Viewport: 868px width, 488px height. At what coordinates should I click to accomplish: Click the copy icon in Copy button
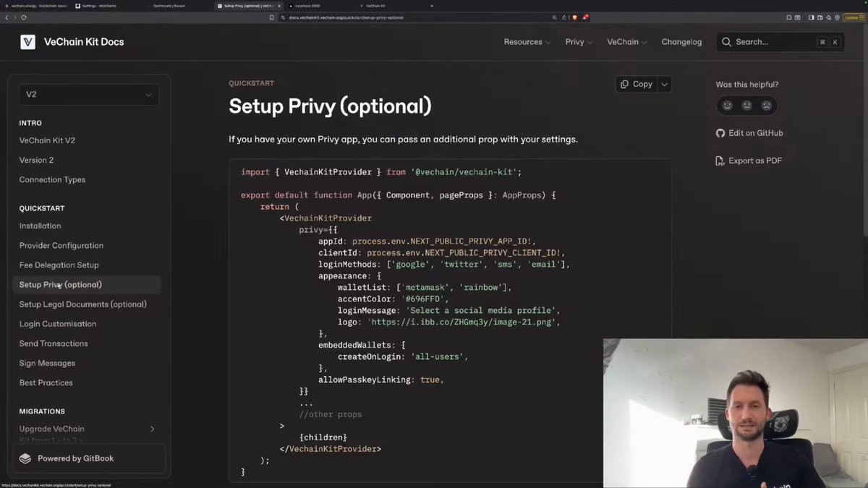pyautogui.click(x=624, y=84)
